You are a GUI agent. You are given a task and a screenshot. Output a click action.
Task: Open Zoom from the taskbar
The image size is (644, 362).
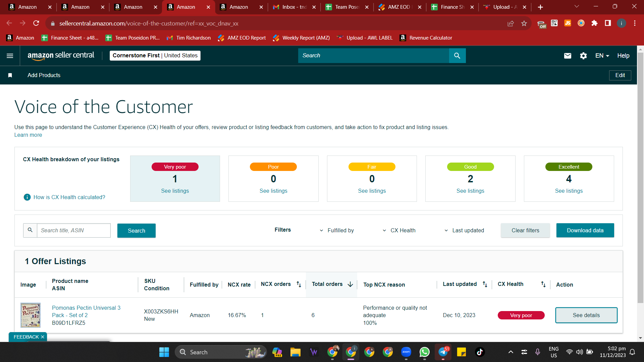[x=406, y=352]
